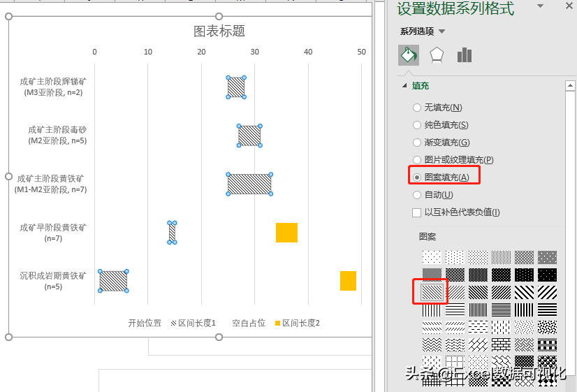577x392 pixels.
Task: Pick the wide upward diagonal pattern
Action: [x=548, y=292]
